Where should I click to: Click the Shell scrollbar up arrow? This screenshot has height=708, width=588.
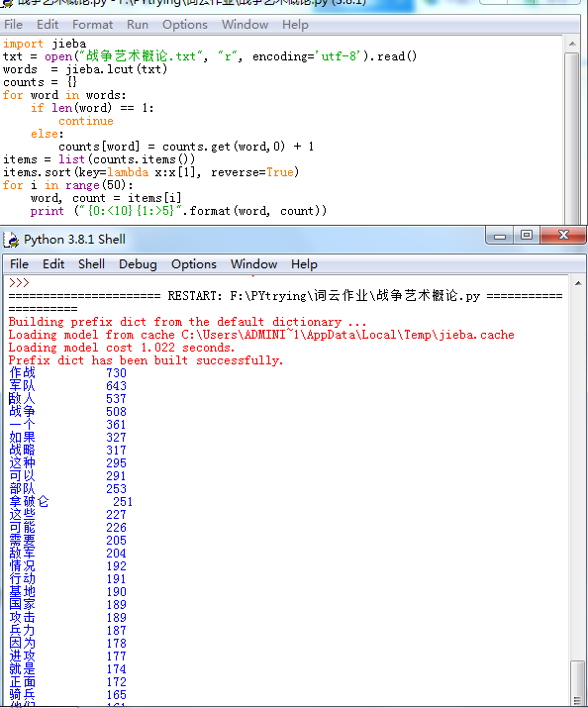pos(578,283)
